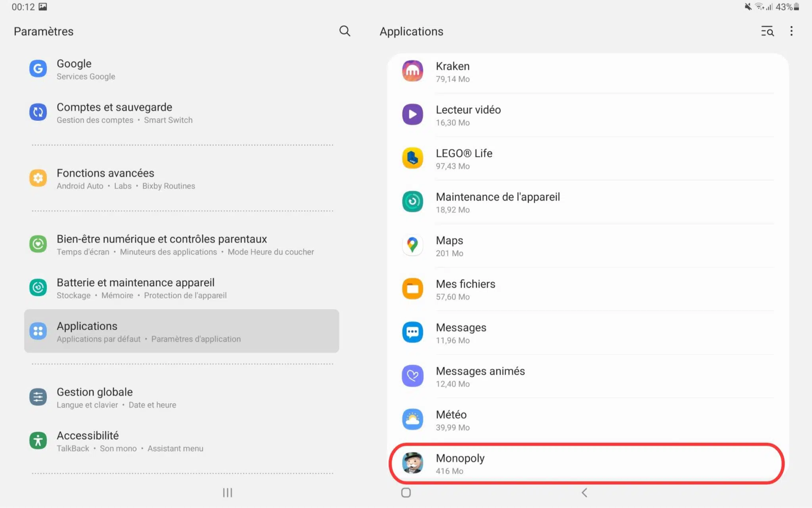Open Messages app info
812x508 pixels.
(588, 333)
